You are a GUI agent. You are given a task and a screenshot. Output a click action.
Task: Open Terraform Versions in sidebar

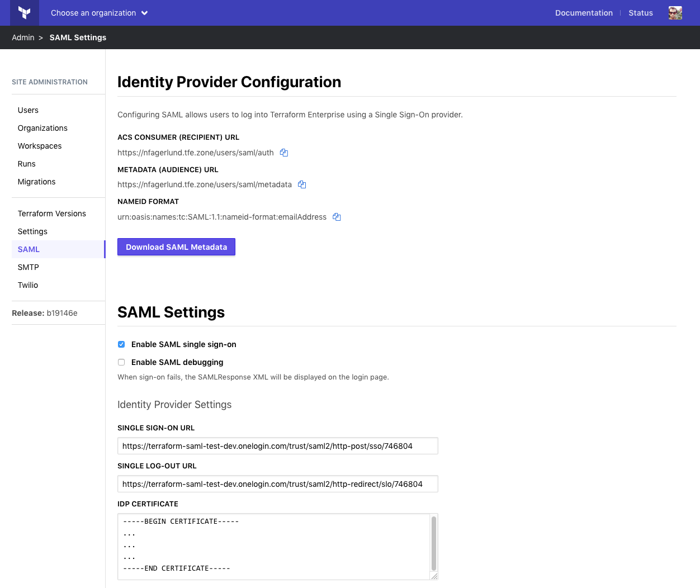tap(52, 214)
